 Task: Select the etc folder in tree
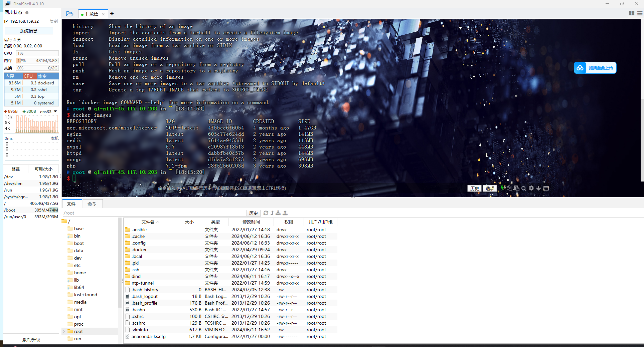pyautogui.click(x=77, y=265)
